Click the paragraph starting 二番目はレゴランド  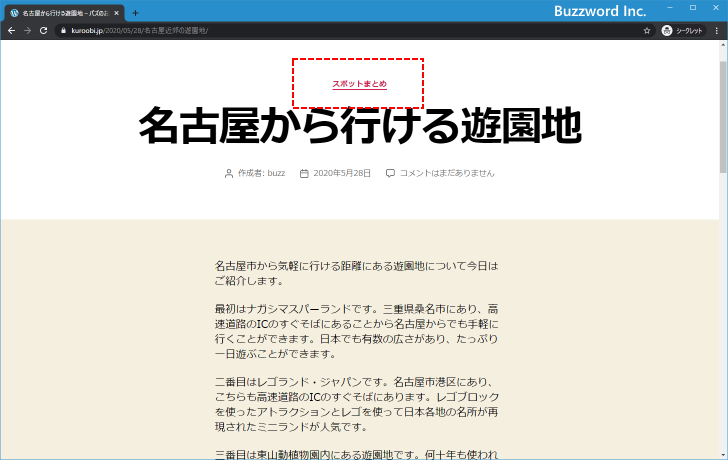[x=357, y=404]
